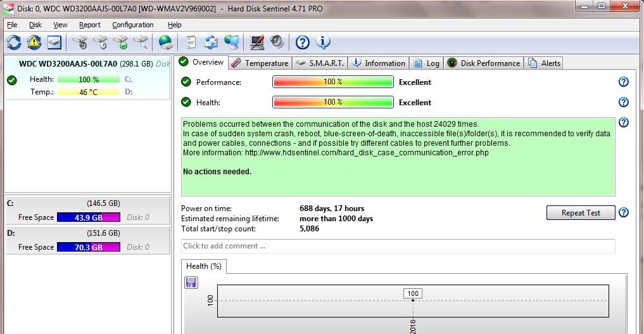
Task: Switch to the Temperature tab
Action: click(x=260, y=63)
